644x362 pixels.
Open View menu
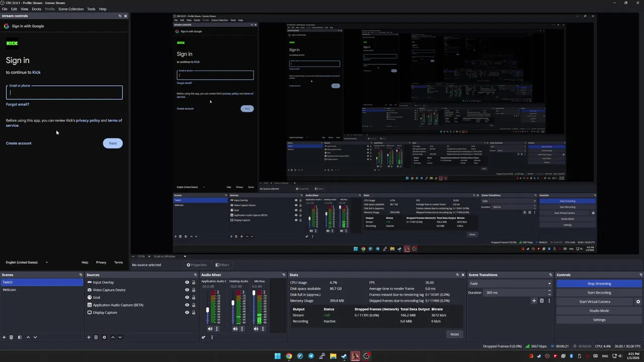[x=24, y=9]
